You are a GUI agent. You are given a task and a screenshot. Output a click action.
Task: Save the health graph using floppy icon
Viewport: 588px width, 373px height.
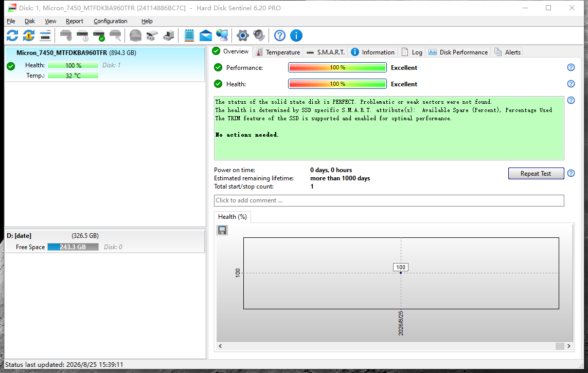(x=222, y=230)
